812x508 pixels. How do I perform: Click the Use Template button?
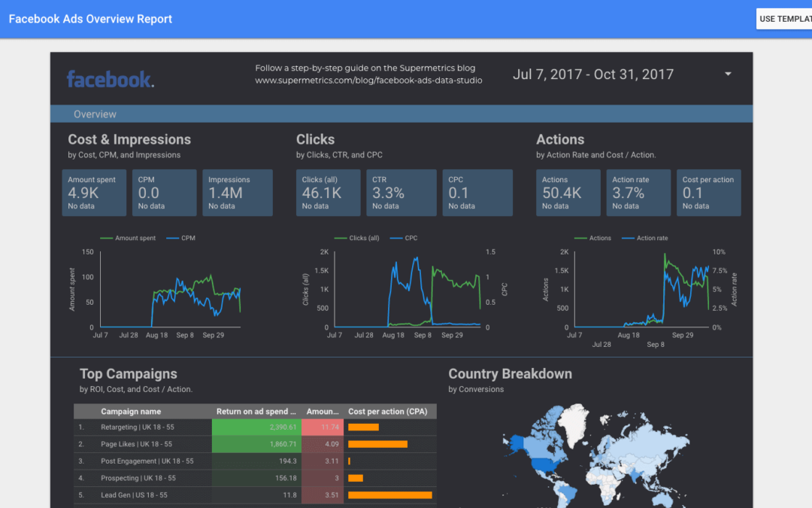(783, 19)
